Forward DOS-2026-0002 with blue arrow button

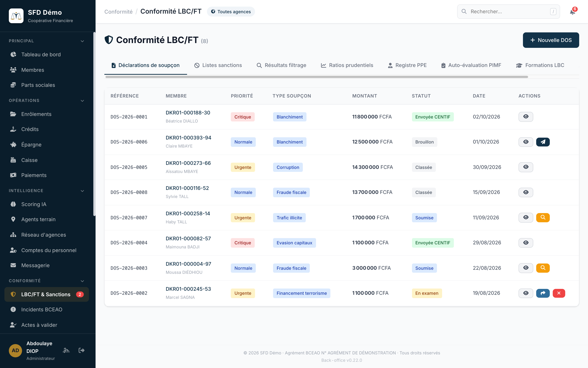(543, 293)
